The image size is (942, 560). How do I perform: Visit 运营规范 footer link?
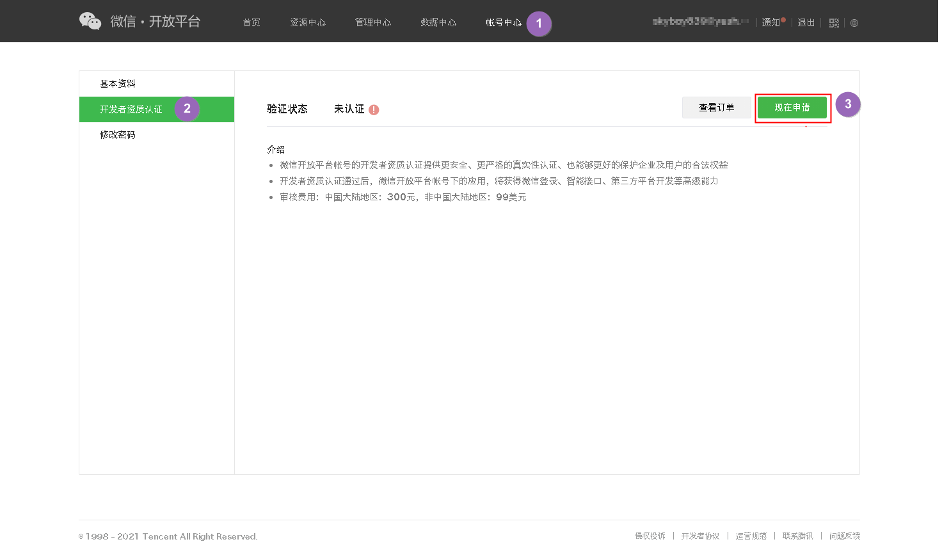coord(751,536)
